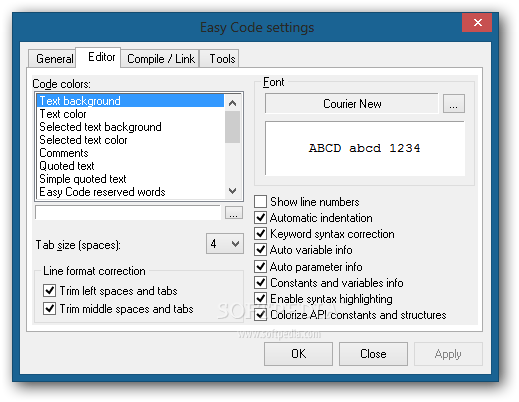Click the Courier New font name field
519x402 pixels.
coord(352,104)
